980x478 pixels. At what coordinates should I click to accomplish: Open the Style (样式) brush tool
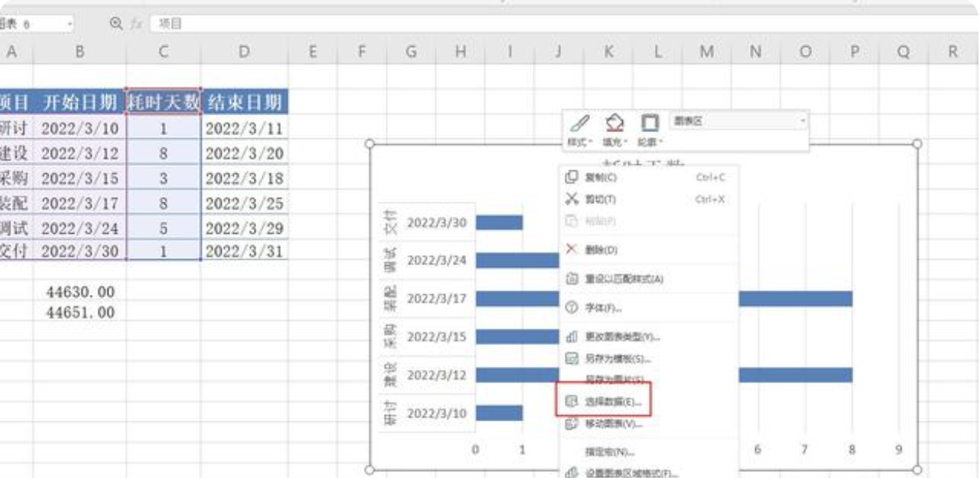point(579,129)
